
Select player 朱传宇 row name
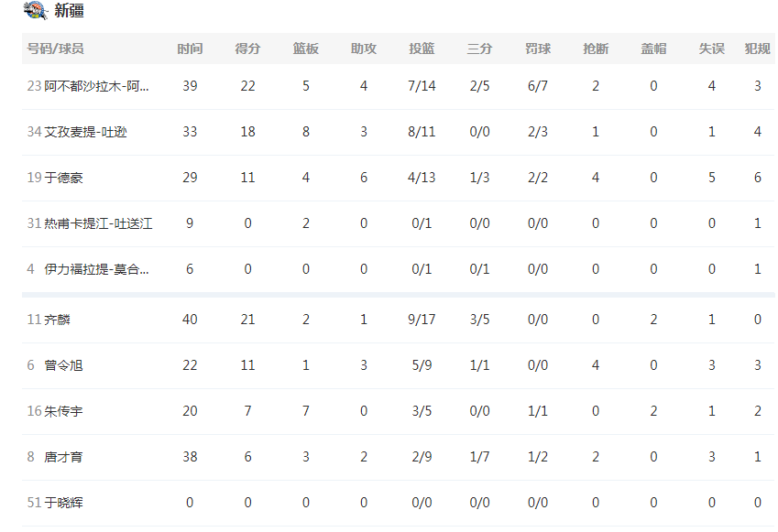(63, 411)
